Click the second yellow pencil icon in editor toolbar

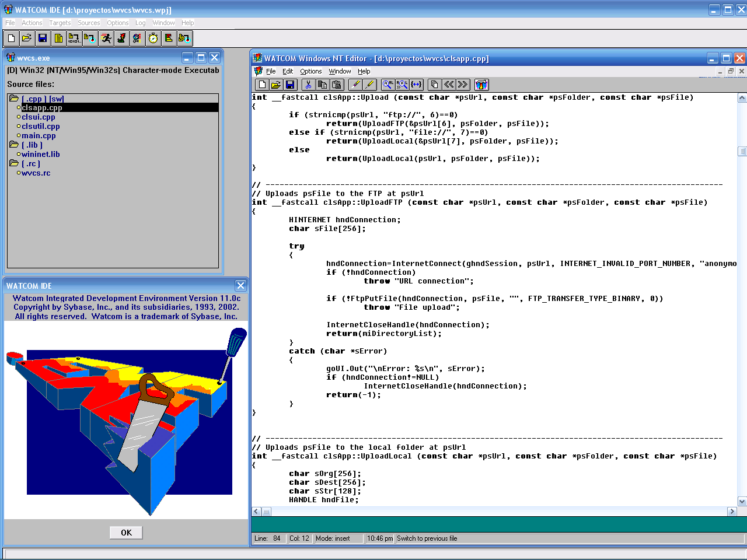click(369, 85)
